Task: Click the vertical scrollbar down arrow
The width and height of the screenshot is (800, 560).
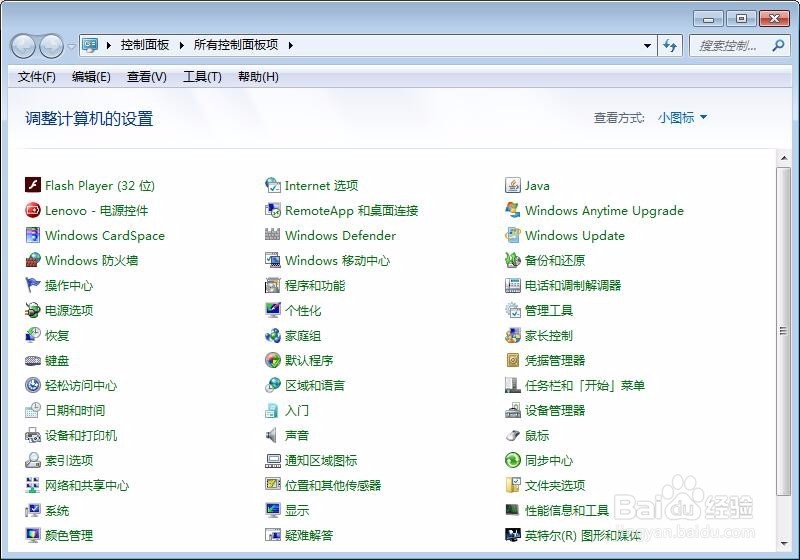Action: click(x=783, y=544)
